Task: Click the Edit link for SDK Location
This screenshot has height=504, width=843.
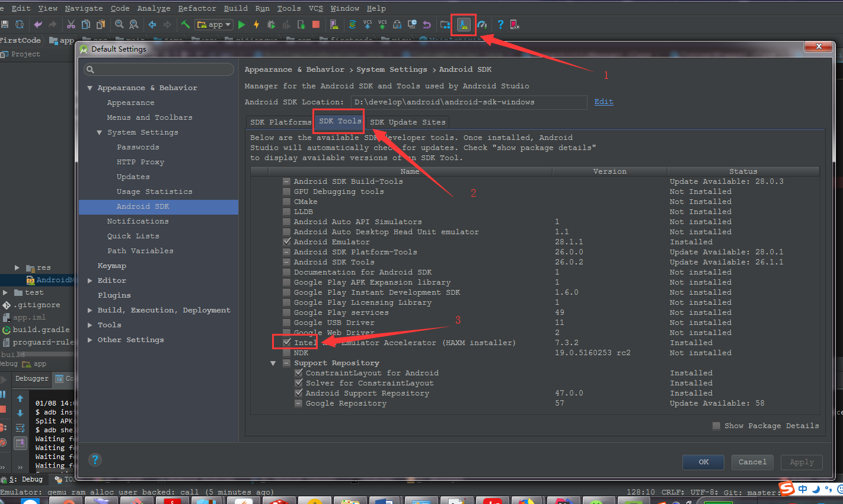Action: tap(603, 101)
